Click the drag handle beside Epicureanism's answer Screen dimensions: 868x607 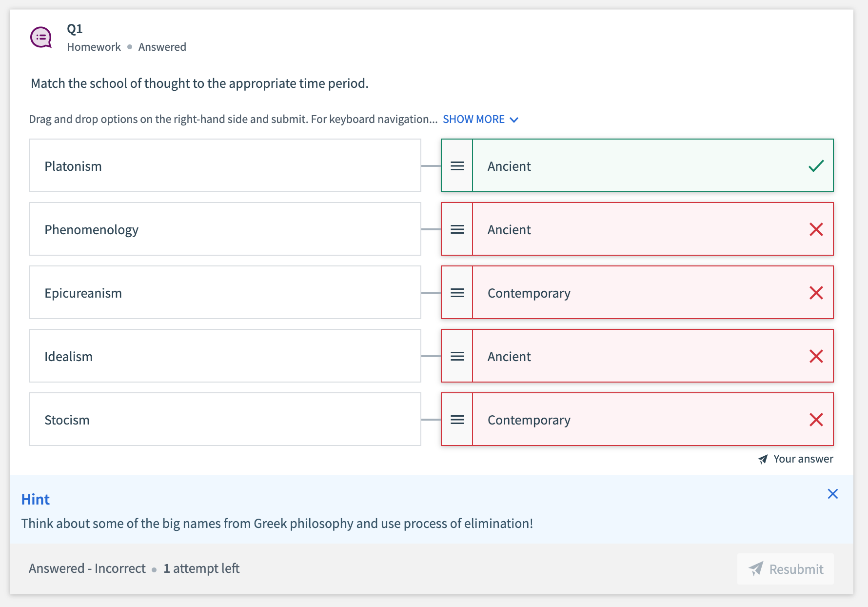[x=457, y=293]
